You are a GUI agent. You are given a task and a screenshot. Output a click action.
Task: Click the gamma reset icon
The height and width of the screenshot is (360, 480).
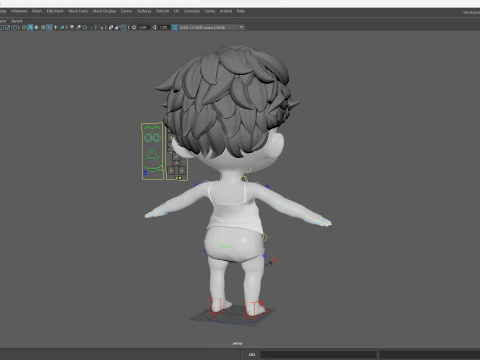154,27
